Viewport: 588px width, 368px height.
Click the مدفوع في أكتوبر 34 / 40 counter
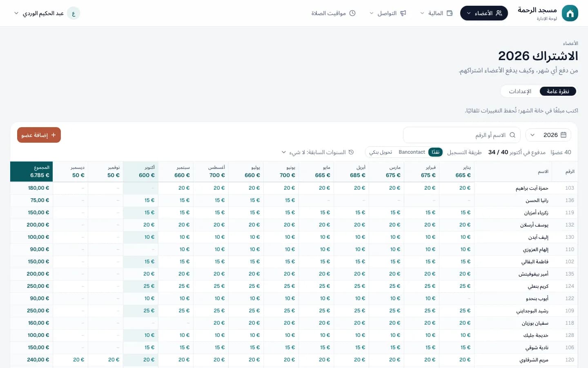pos(517,152)
